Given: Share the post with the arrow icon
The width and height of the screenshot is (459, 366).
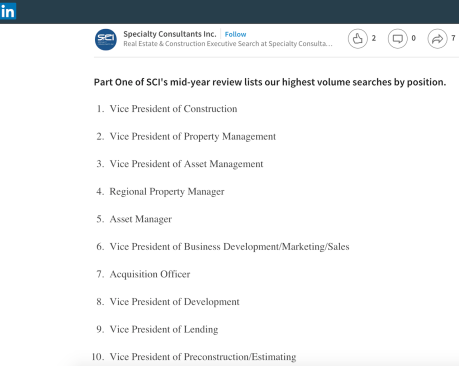Looking at the screenshot, I should pyautogui.click(x=437, y=39).
